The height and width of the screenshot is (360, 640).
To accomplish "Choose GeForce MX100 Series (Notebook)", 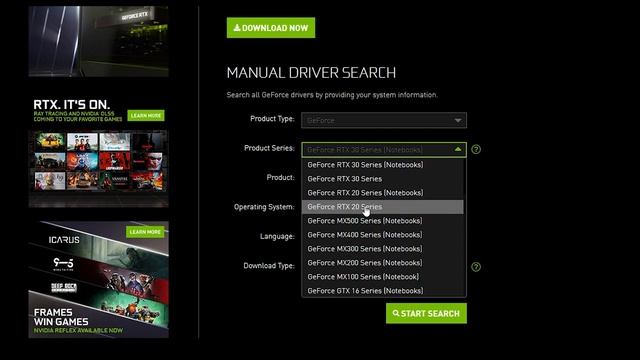I will (382, 277).
